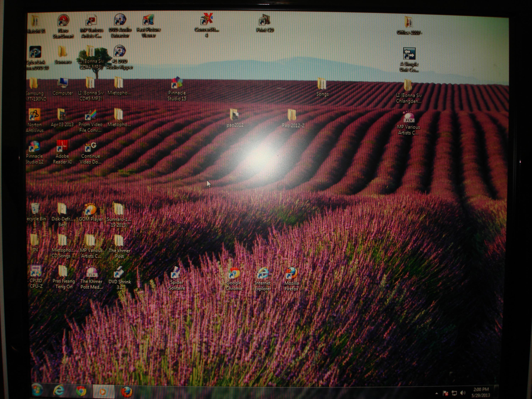Show hidden tray icons arrow
Viewport: 532px width, 399px height.
click(437, 394)
